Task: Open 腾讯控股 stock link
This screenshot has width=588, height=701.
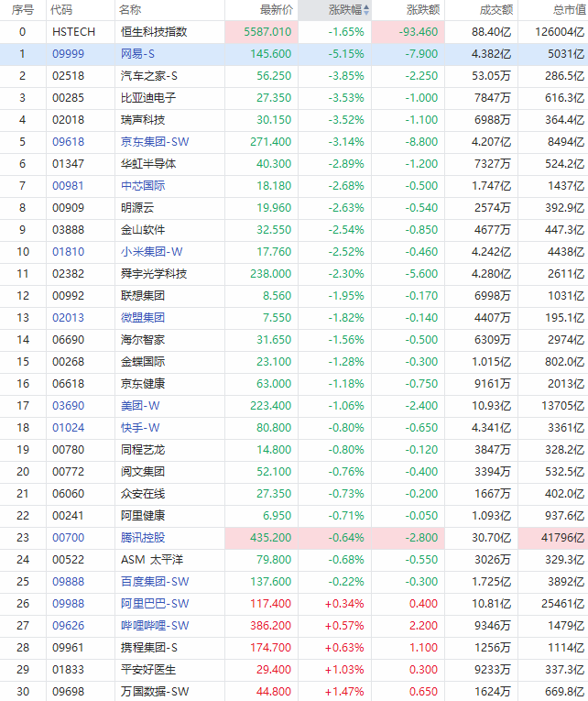Action: pos(143,537)
